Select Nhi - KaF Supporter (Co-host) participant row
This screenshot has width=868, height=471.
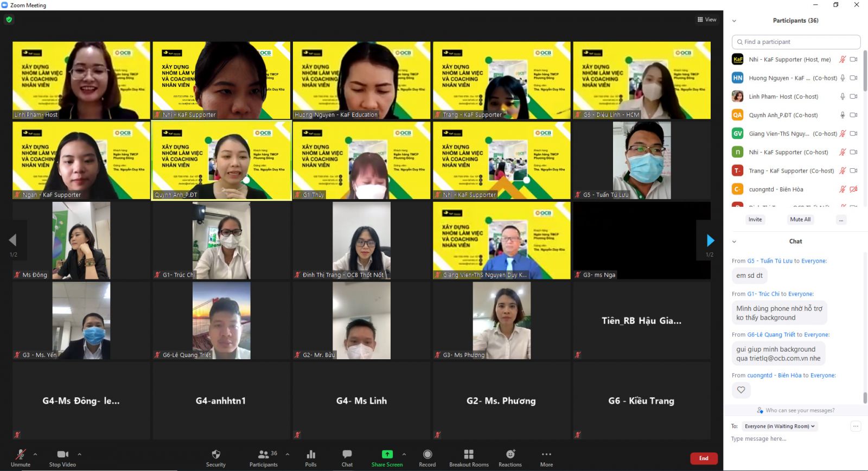tap(795, 152)
